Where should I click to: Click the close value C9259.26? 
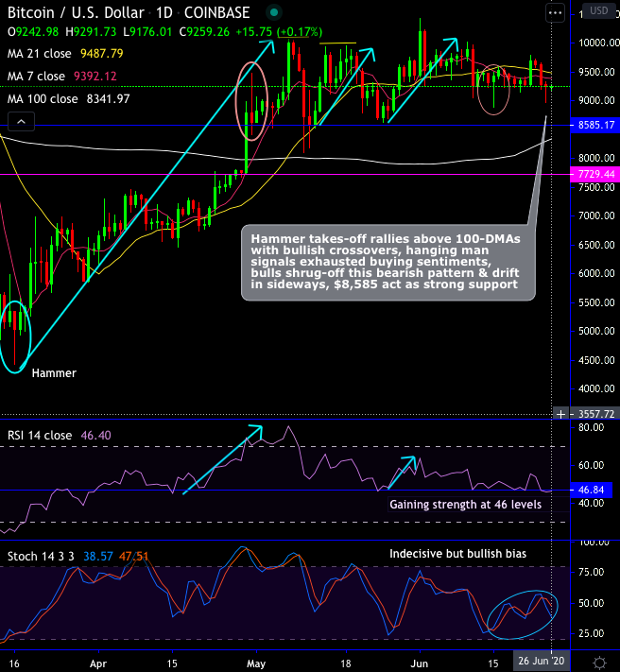(x=204, y=32)
